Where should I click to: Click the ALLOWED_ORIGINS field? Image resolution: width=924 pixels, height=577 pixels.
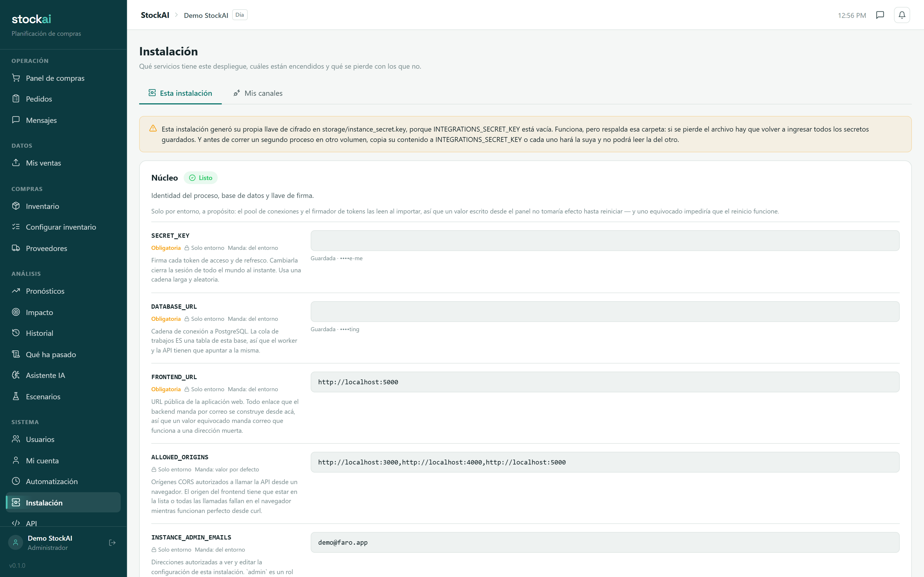pos(605,462)
